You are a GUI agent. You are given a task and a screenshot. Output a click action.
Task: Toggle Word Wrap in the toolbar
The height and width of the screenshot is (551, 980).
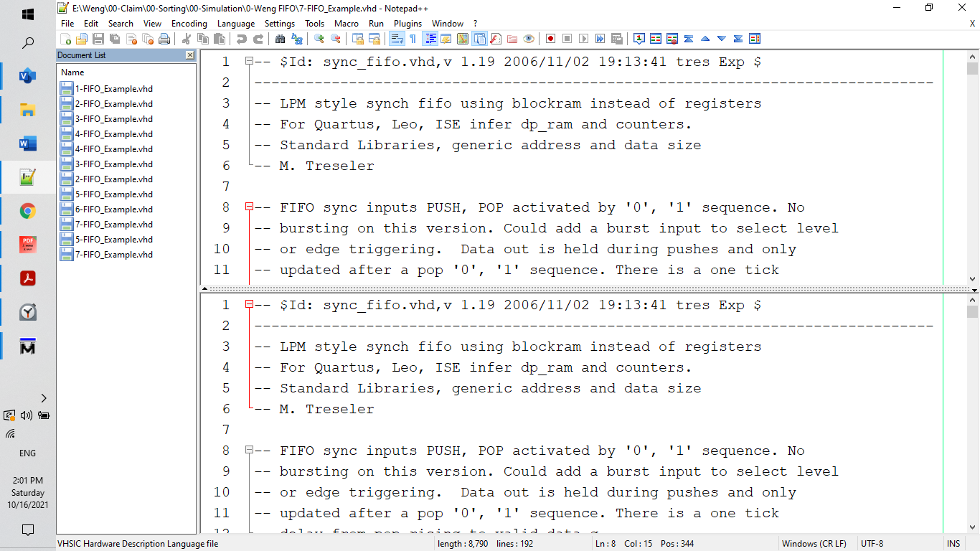coord(397,39)
